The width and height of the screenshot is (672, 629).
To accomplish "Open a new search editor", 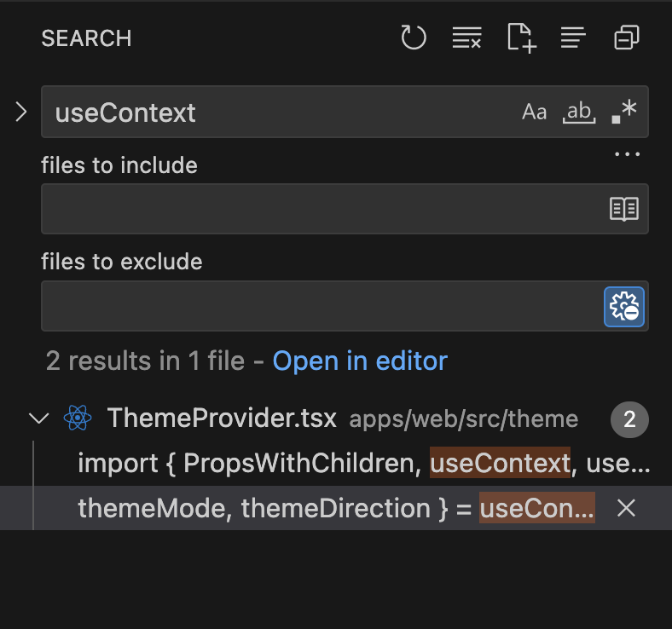I will click(521, 38).
